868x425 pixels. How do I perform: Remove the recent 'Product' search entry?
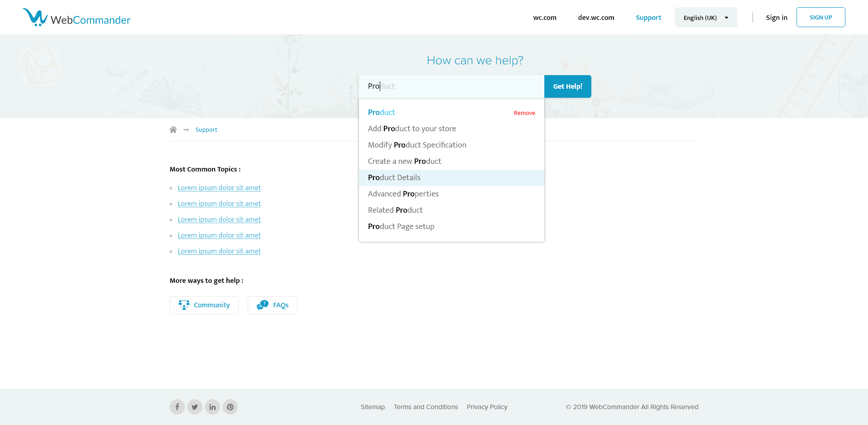(524, 113)
